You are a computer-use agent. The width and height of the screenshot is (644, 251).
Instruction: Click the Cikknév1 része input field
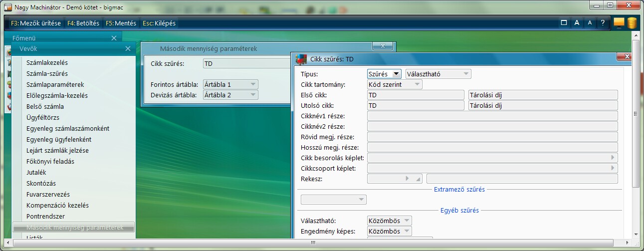(x=492, y=116)
